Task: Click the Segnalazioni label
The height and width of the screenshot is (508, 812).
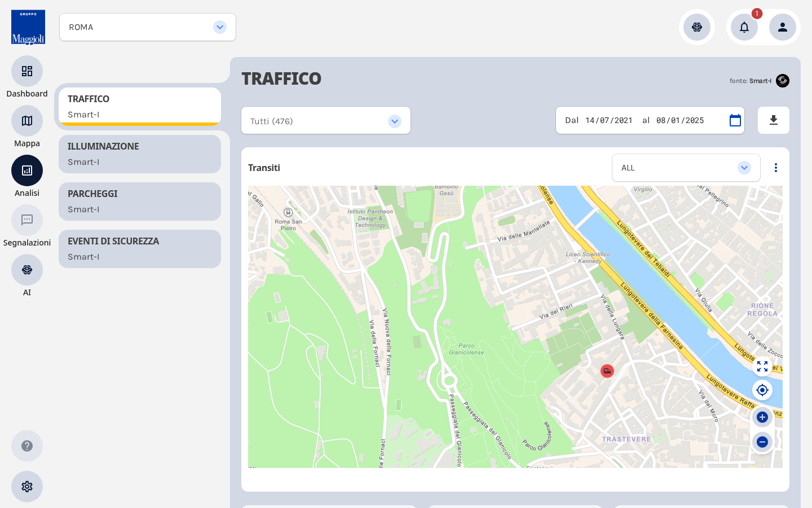Action: [27, 243]
